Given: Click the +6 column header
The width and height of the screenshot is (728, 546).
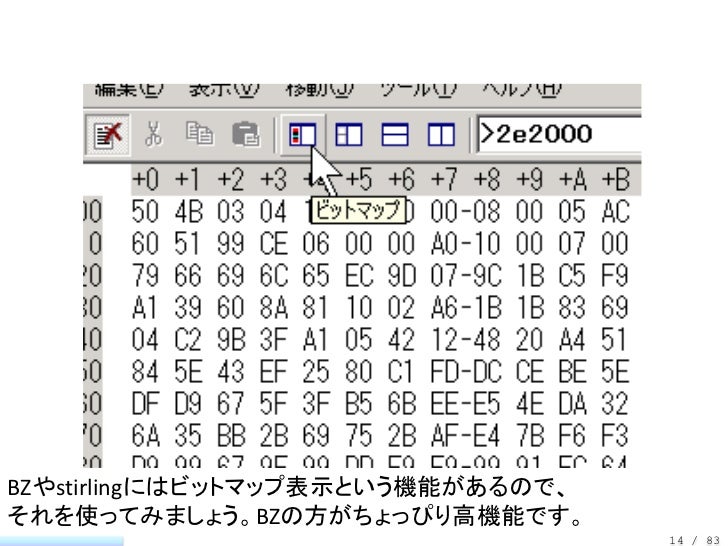Looking at the screenshot, I should point(402,179).
